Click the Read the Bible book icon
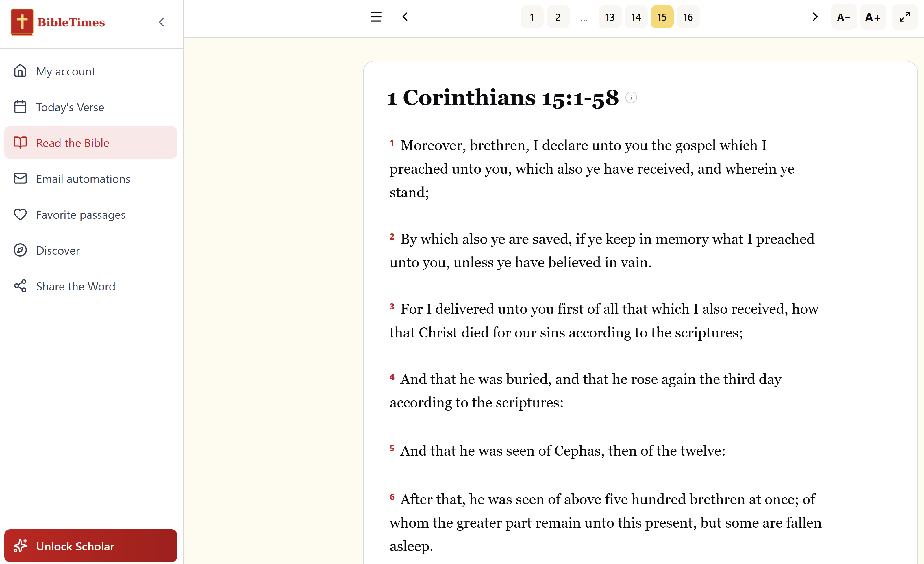Image resolution: width=924 pixels, height=564 pixels. pyautogui.click(x=21, y=142)
